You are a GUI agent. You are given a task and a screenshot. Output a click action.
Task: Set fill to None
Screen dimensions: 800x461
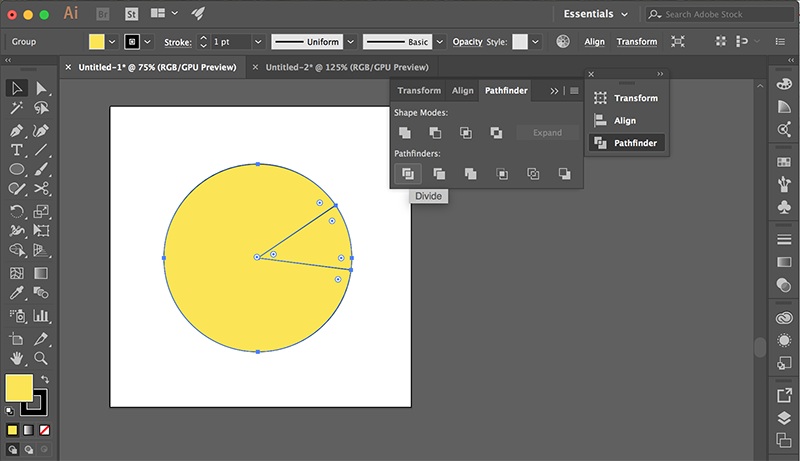tap(45, 430)
